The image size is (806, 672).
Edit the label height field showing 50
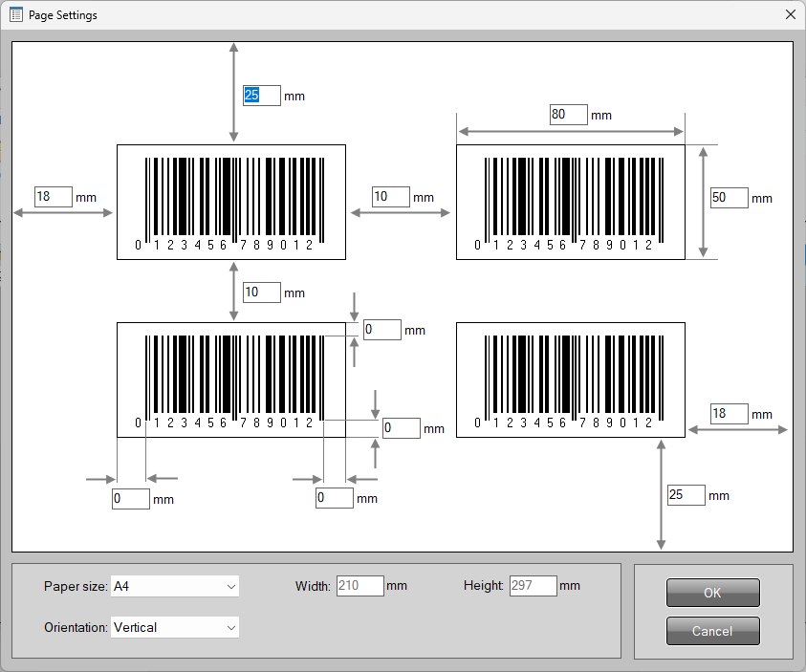coord(730,198)
